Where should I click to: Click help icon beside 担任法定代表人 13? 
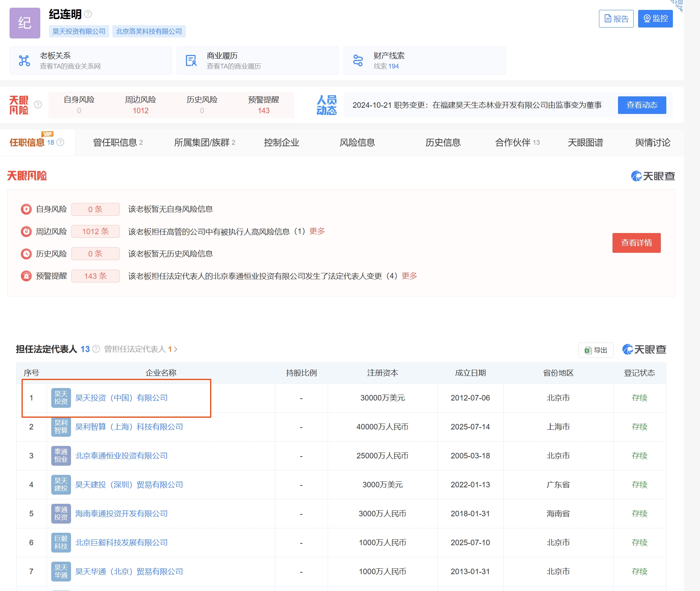click(x=96, y=349)
